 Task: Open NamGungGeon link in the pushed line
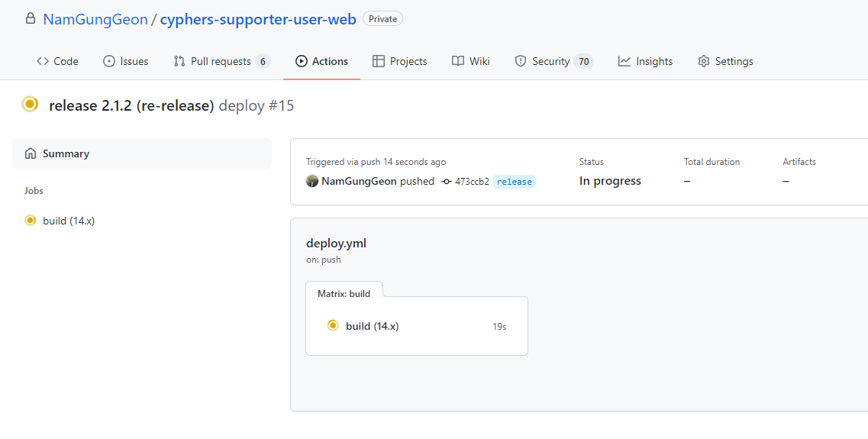click(x=359, y=181)
